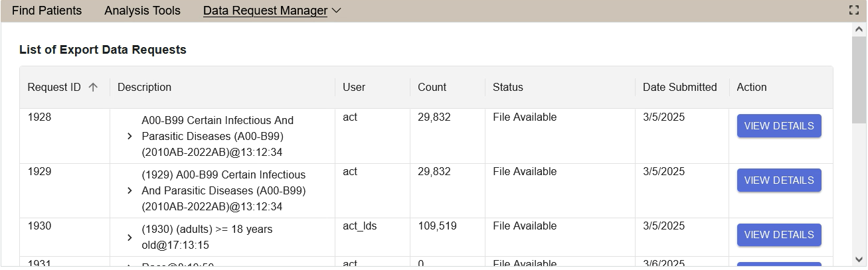
Task: Sort by the Status column header
Action: [x=507, y=87]
